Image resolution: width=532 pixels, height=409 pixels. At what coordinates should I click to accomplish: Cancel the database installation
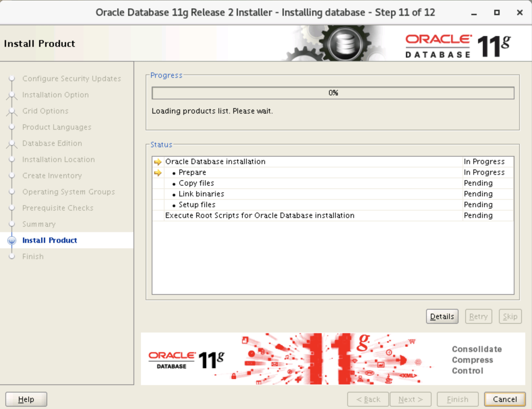pyautogui.click(x=505, y=399)
